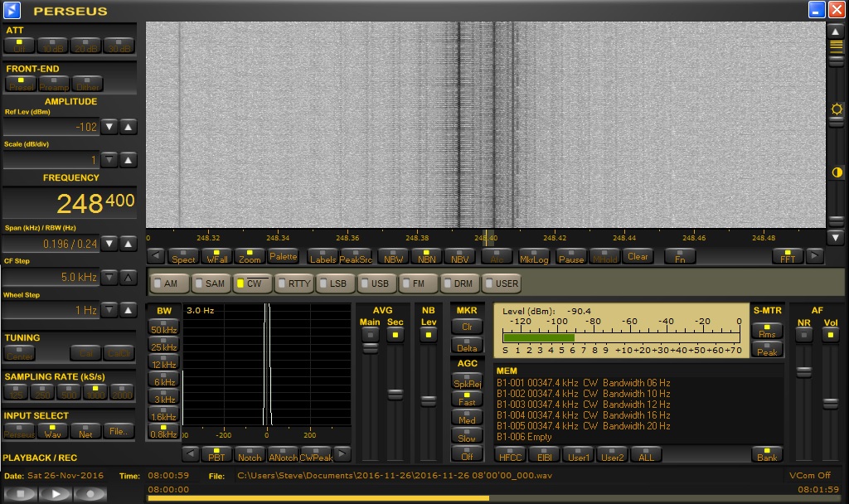Decrease Span/RBW with the down arrow
849x504 pixels.
pyautogui.click(x=110, y=244)
